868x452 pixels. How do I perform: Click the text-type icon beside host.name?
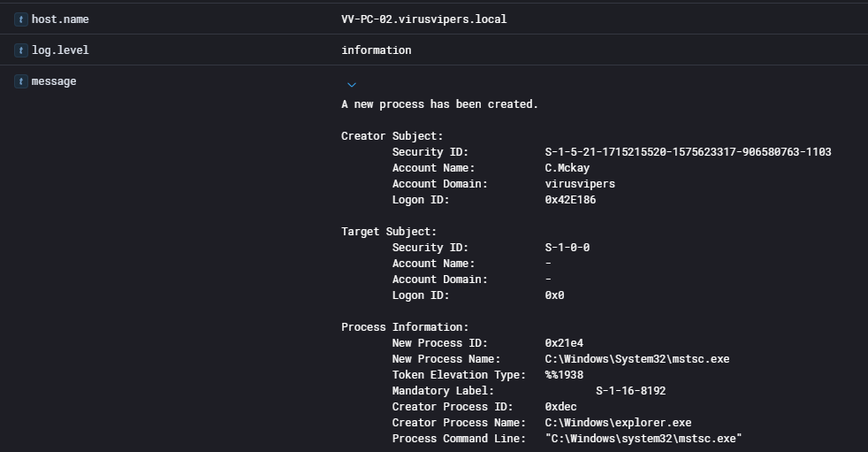22,19
